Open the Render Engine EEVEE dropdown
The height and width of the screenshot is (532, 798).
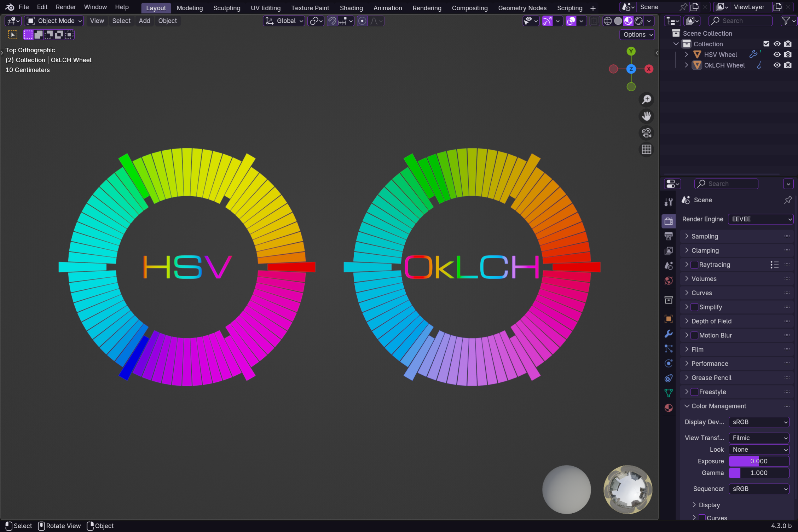coord(761,219)
